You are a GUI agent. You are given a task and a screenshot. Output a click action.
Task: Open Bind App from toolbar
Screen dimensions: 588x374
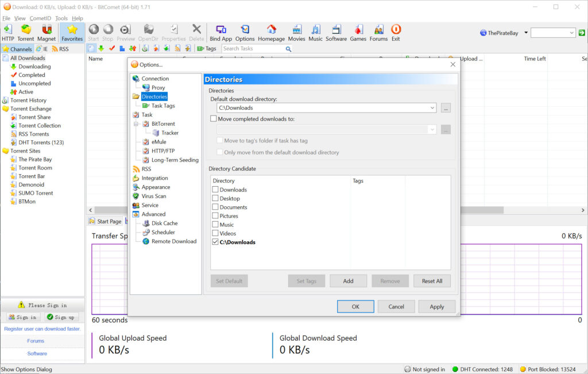(220, 32)
